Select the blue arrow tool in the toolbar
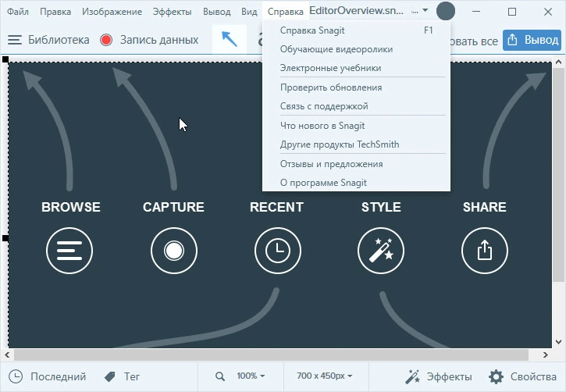 point(230,39)
